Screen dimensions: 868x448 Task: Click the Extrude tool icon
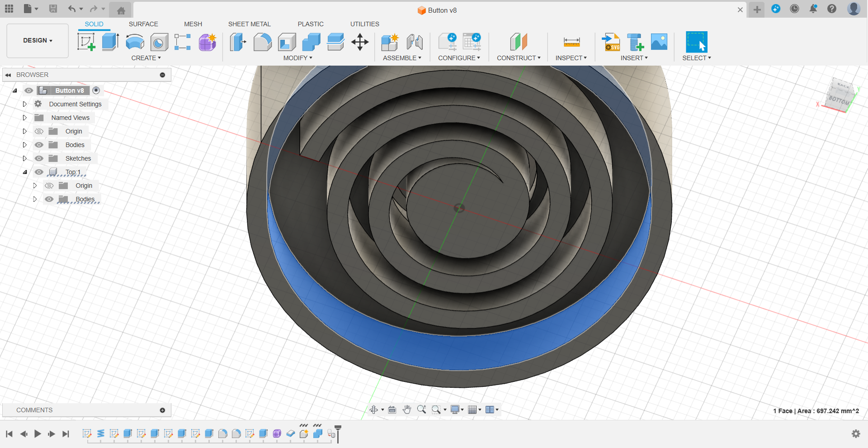point(110,42)
